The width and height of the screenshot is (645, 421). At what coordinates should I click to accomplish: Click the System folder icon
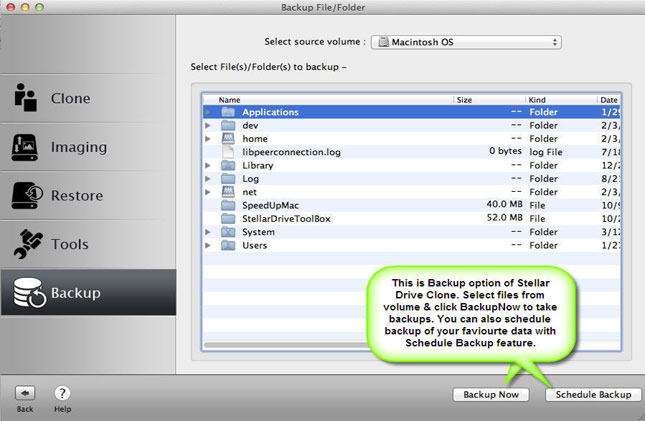228,232
